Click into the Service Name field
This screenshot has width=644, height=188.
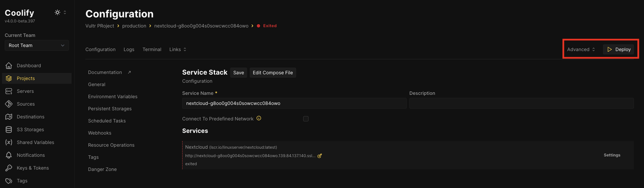coord(294,103)
